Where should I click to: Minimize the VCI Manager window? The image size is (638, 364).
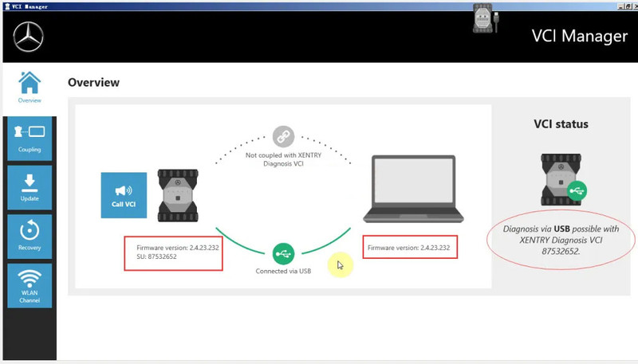pyautogui.click(x=621, y=6)
